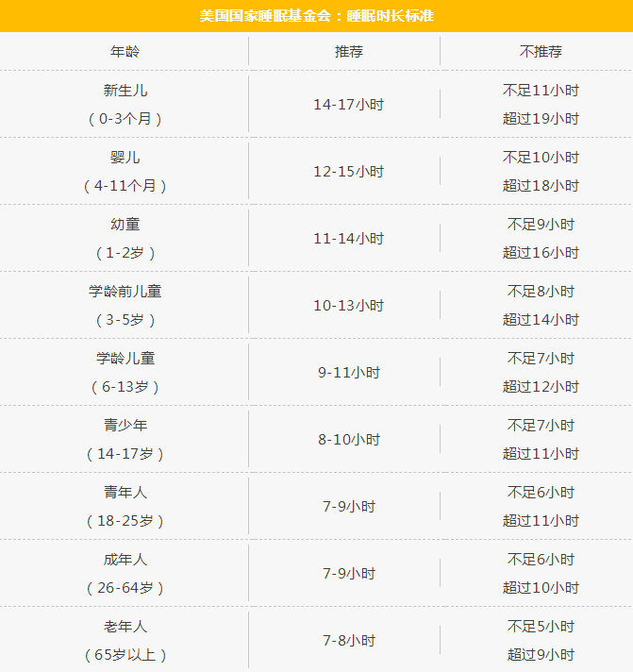
Task: Click 超过11小时 in the 青少年 row
Action: [x=541, y=454]
